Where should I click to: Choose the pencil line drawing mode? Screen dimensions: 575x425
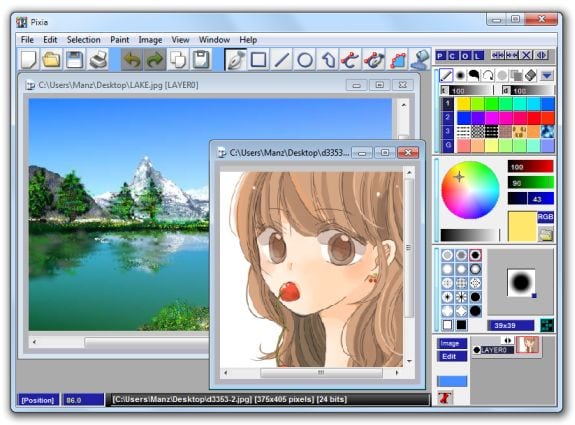[x=446, y=76]
